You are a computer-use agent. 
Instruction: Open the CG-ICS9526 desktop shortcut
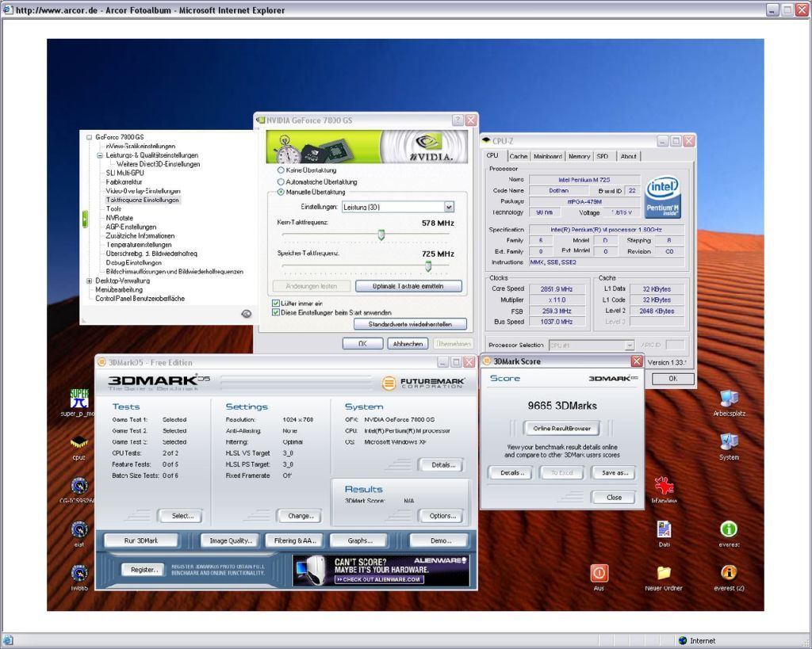[x=79, y=486]
